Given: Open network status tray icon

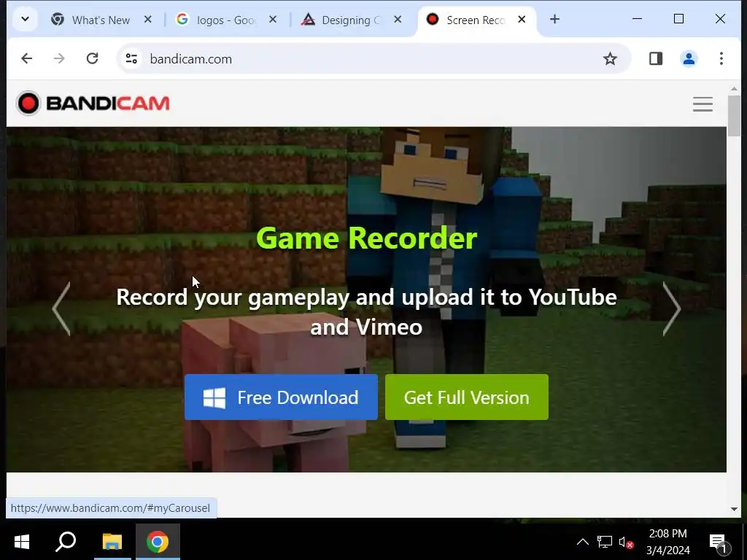Looking at the screenshot, I should (x=605, y=542).
